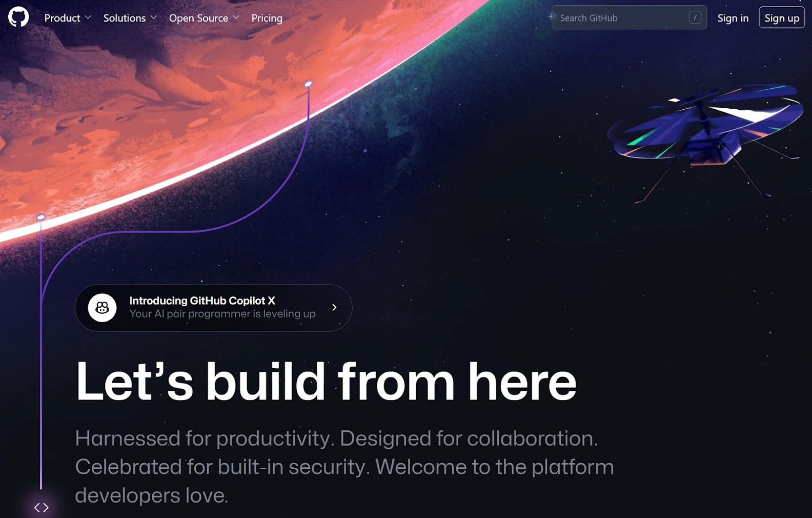The image size is (812, 518).
Task: Click the Sign in link
Action: click(x=733, y=18)
